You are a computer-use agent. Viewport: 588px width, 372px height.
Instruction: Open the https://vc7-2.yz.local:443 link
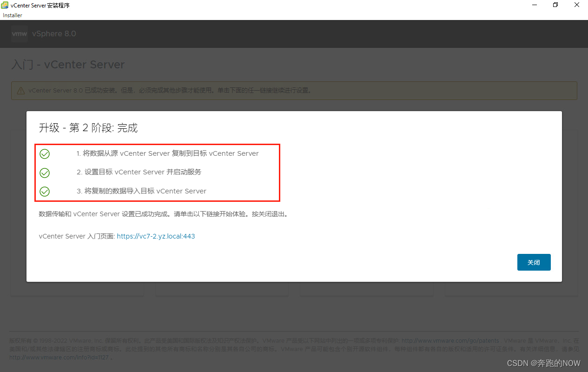pos(156,236)
